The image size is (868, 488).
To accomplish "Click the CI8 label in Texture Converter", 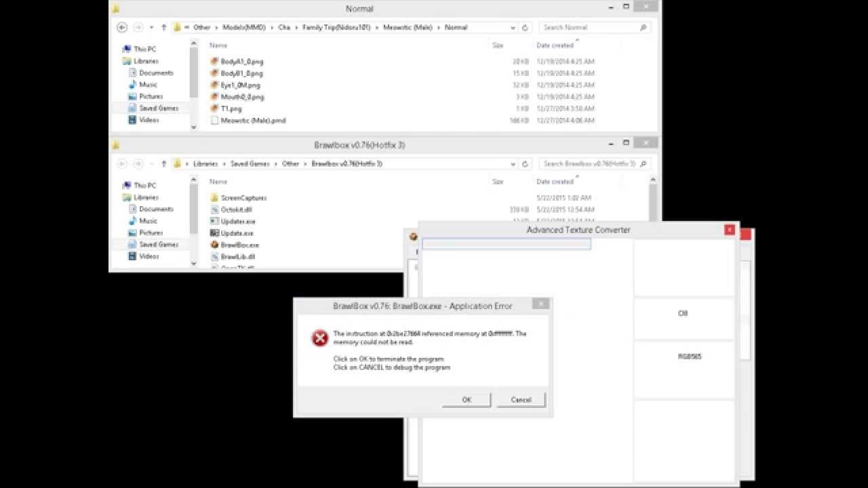I will coord(683,314).
